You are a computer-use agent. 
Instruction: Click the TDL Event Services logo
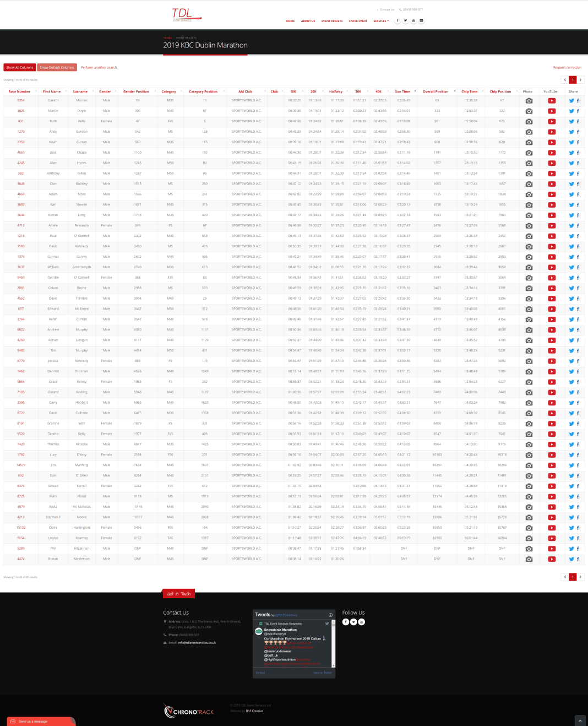click(x=186, y=15)
